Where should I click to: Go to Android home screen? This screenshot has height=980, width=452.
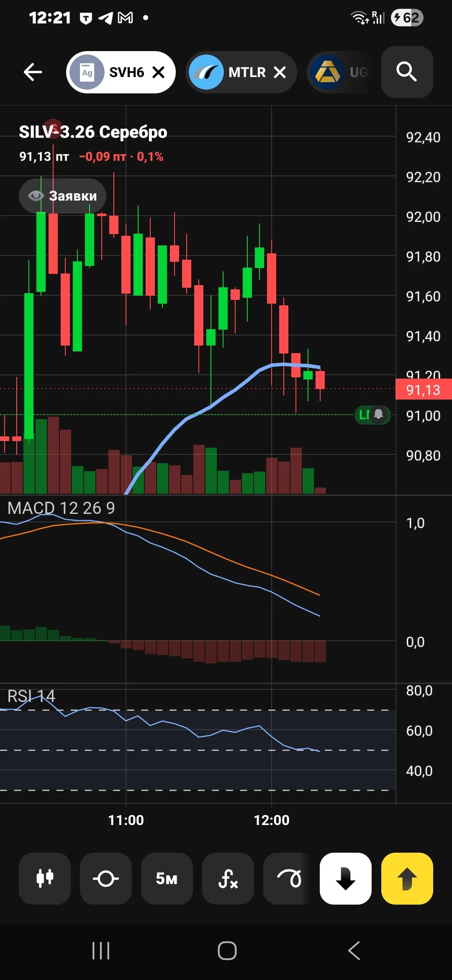coord(227,951)
